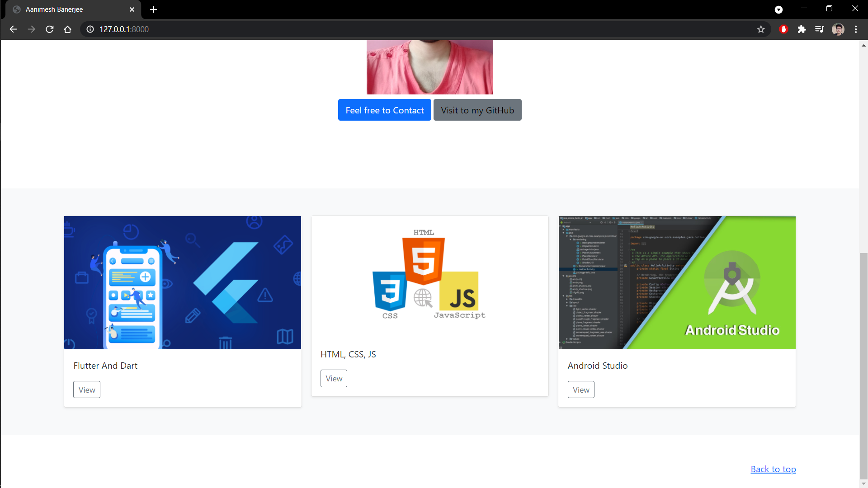Open the browser home page
The image size is (868, 488).
tap(68, 29)
